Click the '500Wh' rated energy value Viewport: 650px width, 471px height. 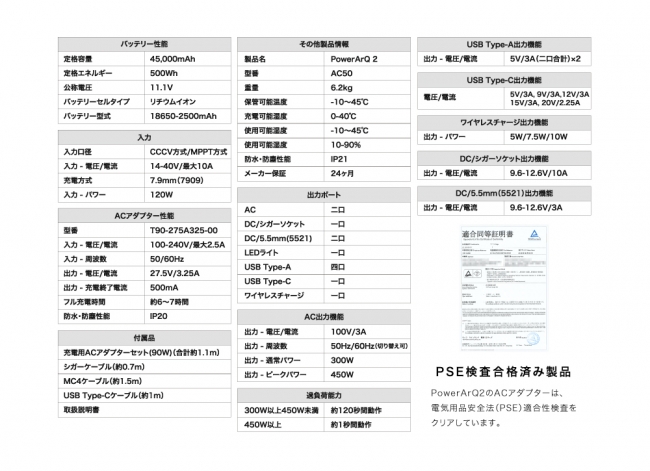[x=164, y=73]
